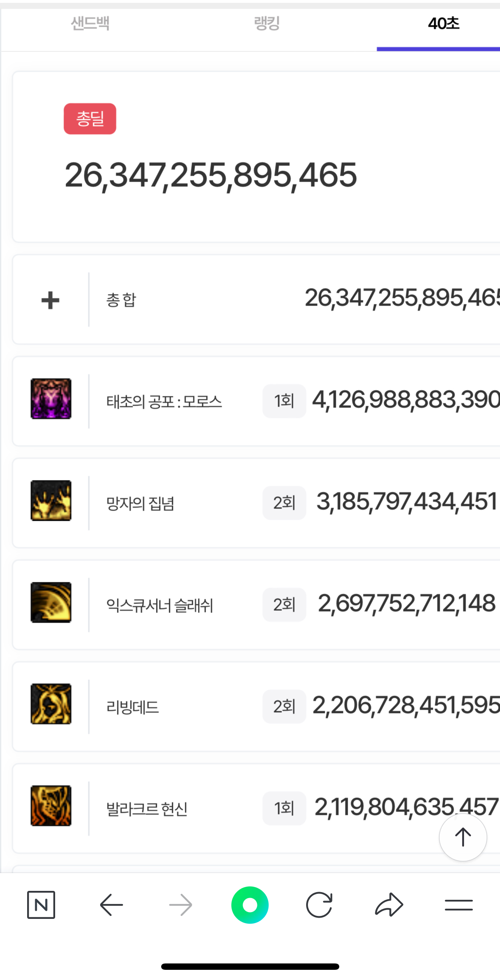Reload the page with refresh icon
This screenshot has width=500, height=980.
coord(319,905)
